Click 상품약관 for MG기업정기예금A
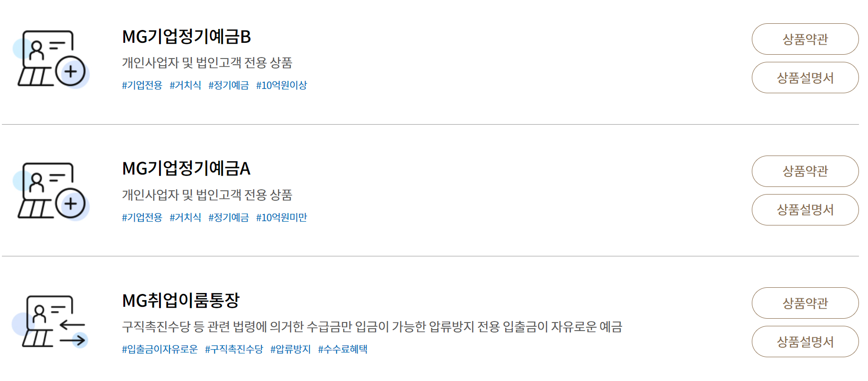Image resolution: width=868 pixels, height=381 pixels. pos(805,172)
